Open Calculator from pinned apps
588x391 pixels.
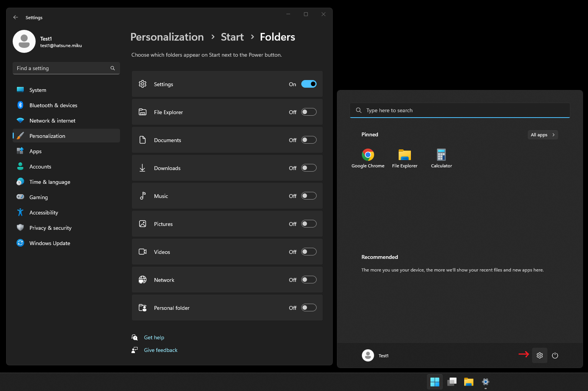point(442,158)
